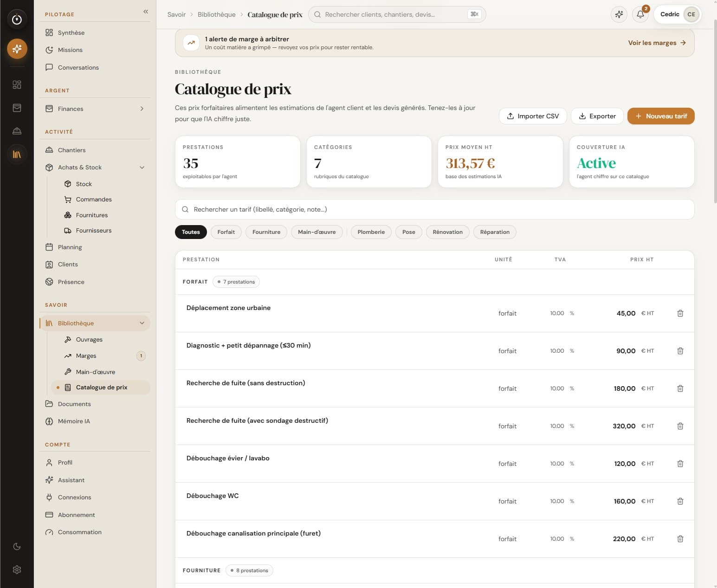This screenshot has width=717, height=588.
Task: Open Consommation in the sidebar
Action: click(x=95, y=532)
